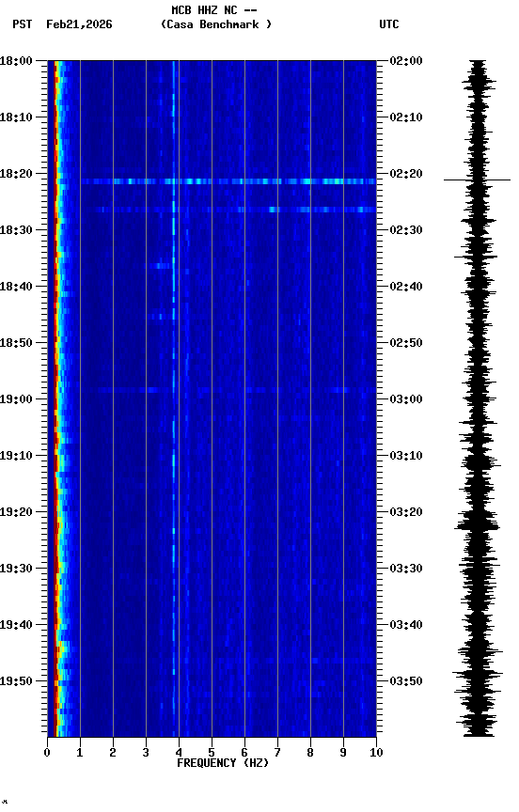Viewport: 519px width, 812px height.
Task: Click the 03:30 UTC time label
Action: tap(406, 569)
